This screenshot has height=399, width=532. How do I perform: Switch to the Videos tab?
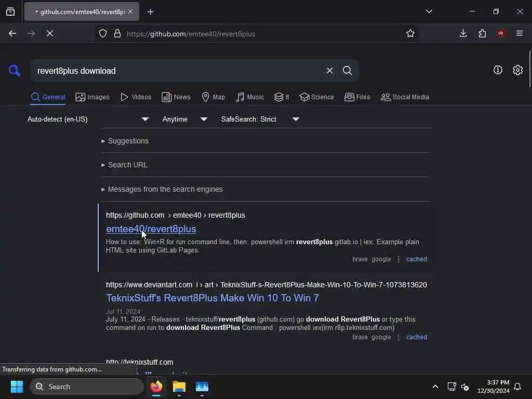[136, 97]
